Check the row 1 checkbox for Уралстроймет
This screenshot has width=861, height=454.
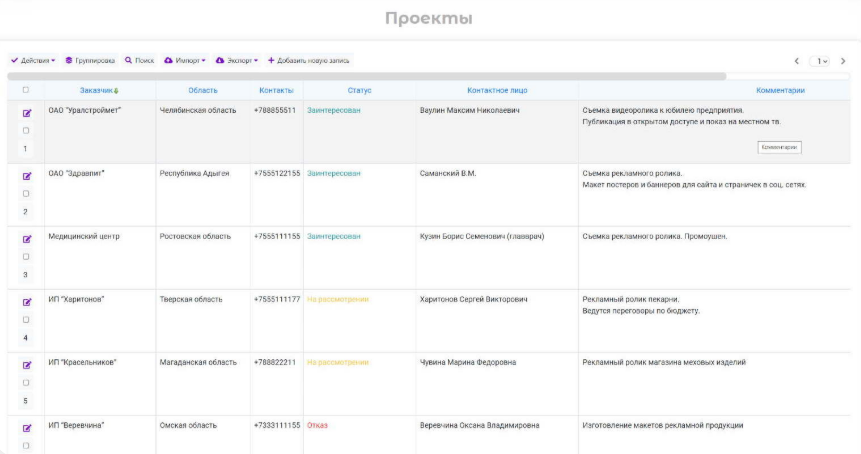coord(26,131)
